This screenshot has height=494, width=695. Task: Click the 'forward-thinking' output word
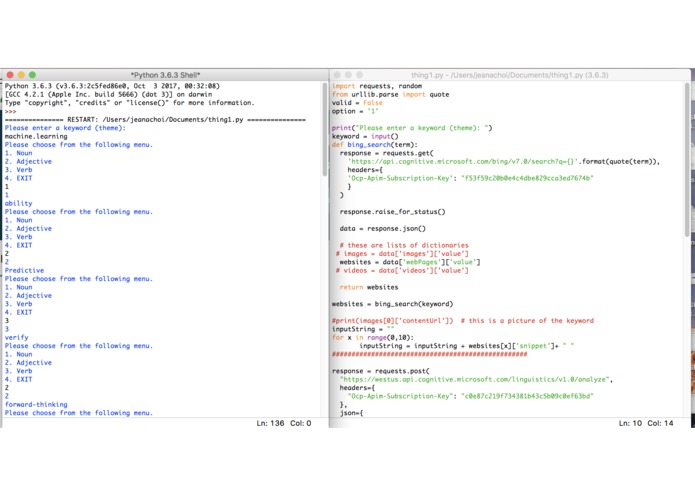pyautogui.click(x=36, y=405)
